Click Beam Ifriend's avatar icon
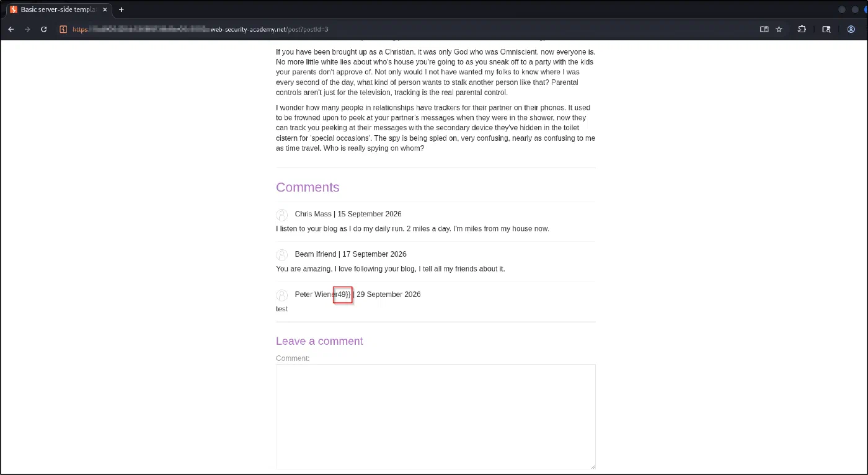 pyautogui.click(x=282, y=255)
